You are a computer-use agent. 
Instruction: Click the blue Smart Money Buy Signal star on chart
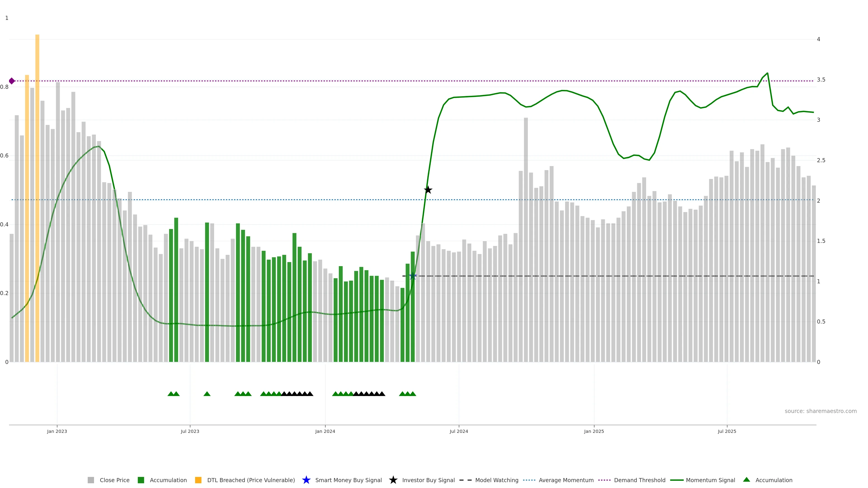pos(413,276)
